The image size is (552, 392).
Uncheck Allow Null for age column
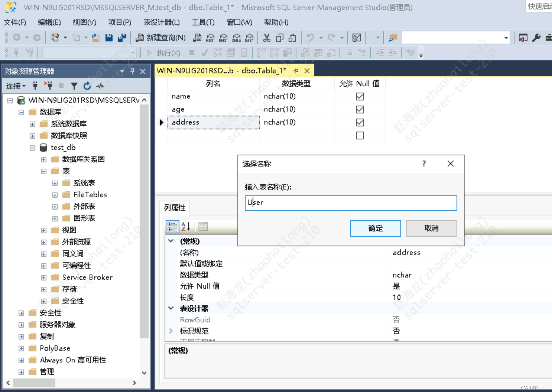click(x=360, y=110)
